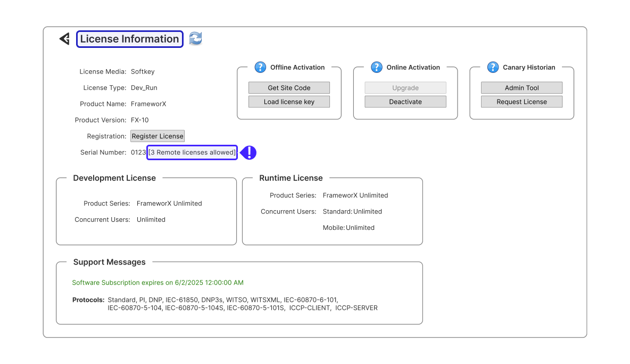630x364 pixels.
Task: Open Offline Activation help question icon
Action: 260,67
